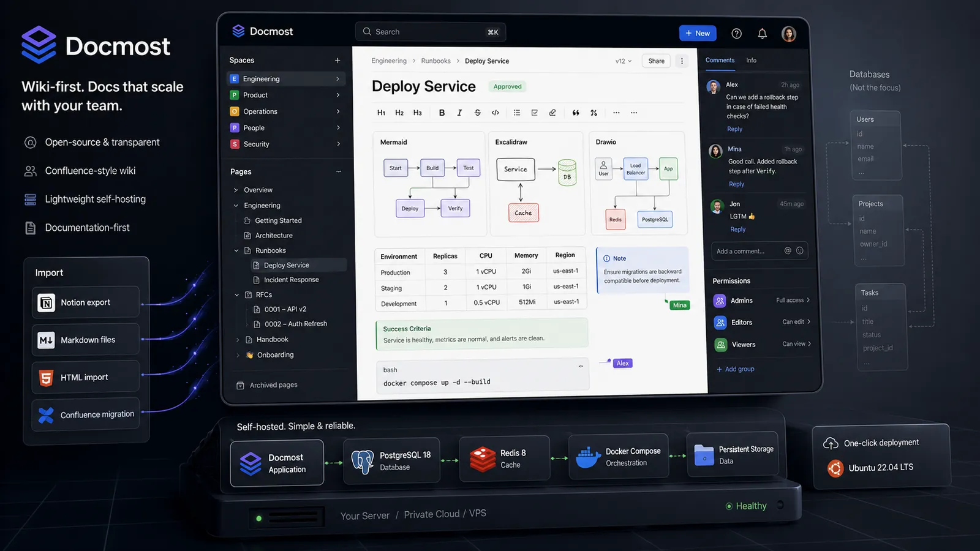980x551 pixels.
Task: Apply Heading 2 formatting
Action: [x=399, y=113]
